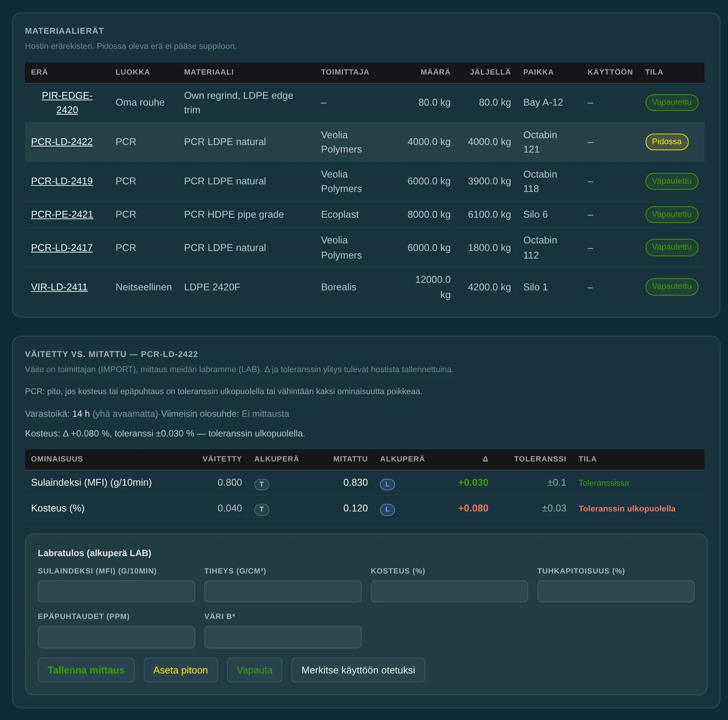Click the Vapautettu badge for PCR-PE-2421
728x720 pixels.
672,214
